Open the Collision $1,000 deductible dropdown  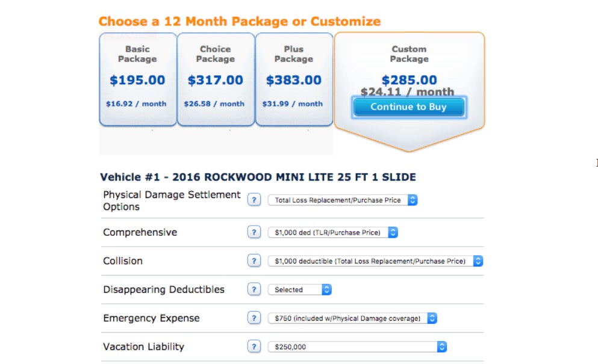tap(375, 261)
